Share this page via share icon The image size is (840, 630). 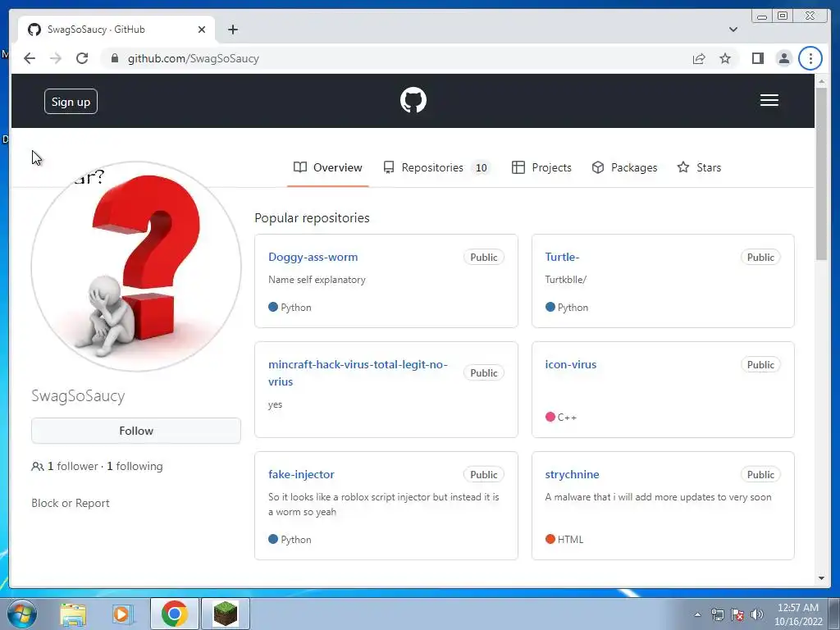click(x=699, y=58)
